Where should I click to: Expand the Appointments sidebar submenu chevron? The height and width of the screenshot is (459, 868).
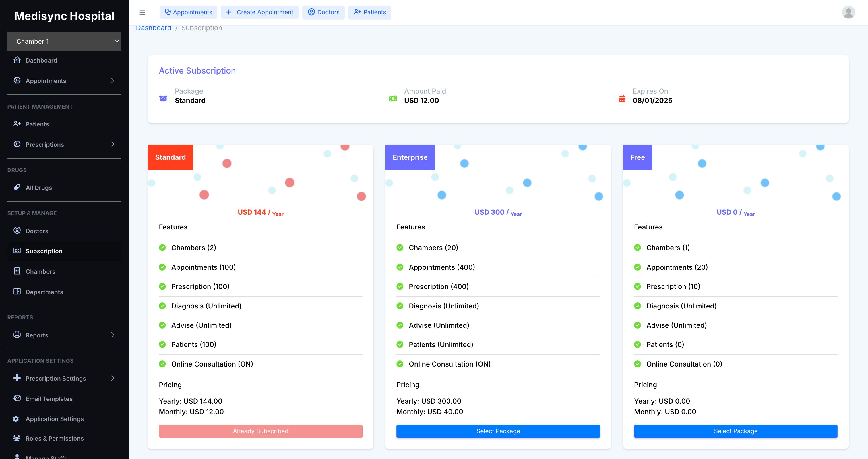coord(113,81)
